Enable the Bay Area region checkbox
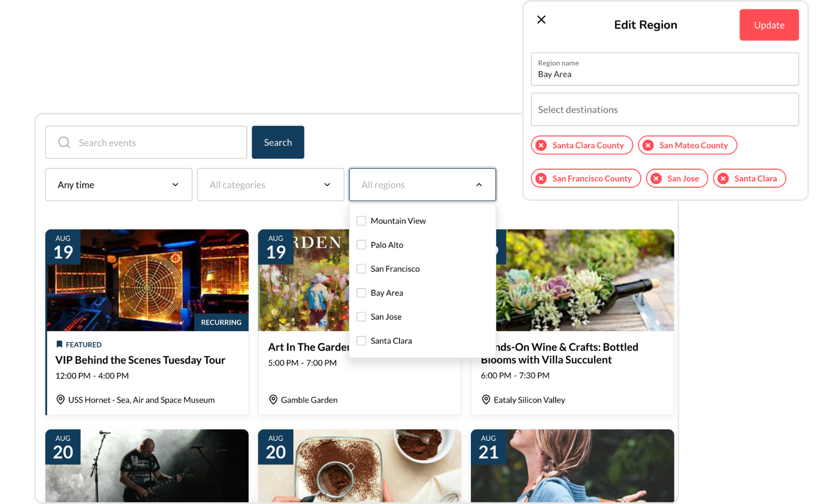The image size is (840, 504). 361,293
